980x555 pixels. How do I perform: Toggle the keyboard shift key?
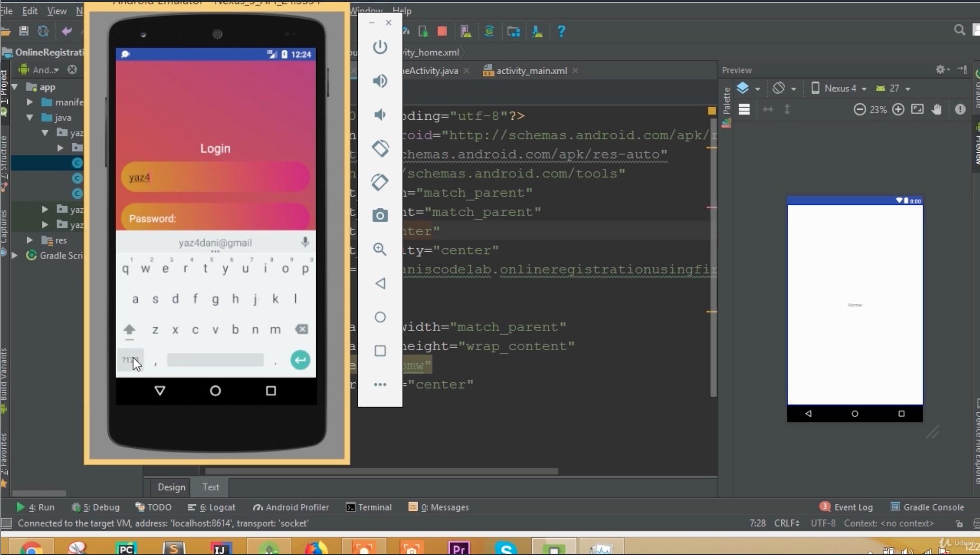tap(130, 329)
